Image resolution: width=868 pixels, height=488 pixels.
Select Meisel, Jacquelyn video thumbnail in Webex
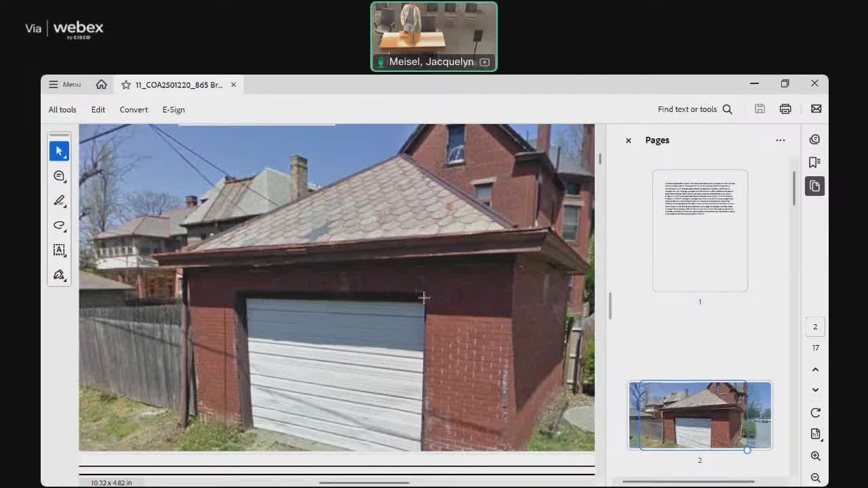click(434, 37)
